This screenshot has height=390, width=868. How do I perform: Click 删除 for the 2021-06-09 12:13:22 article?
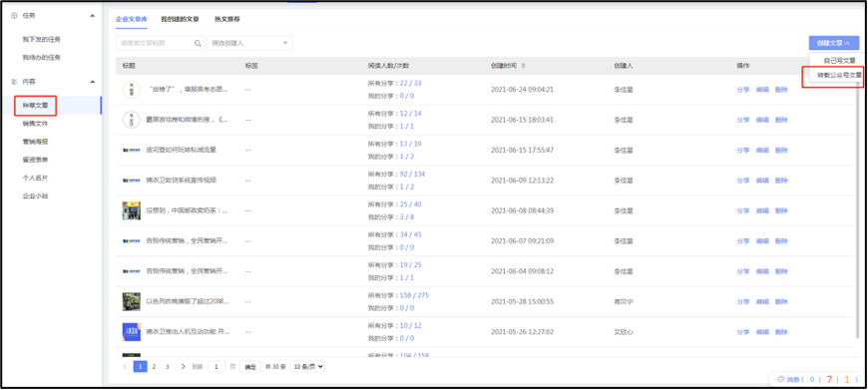coord(781,181)
